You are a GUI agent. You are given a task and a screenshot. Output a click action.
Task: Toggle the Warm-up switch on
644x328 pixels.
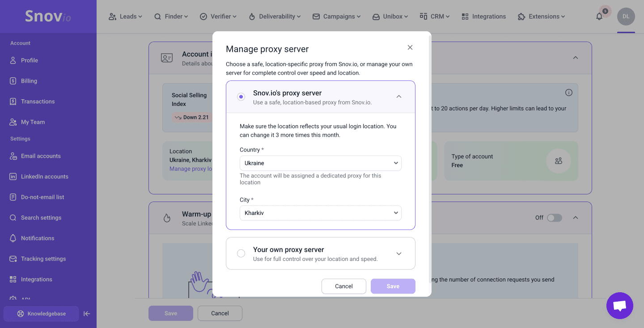554,218
